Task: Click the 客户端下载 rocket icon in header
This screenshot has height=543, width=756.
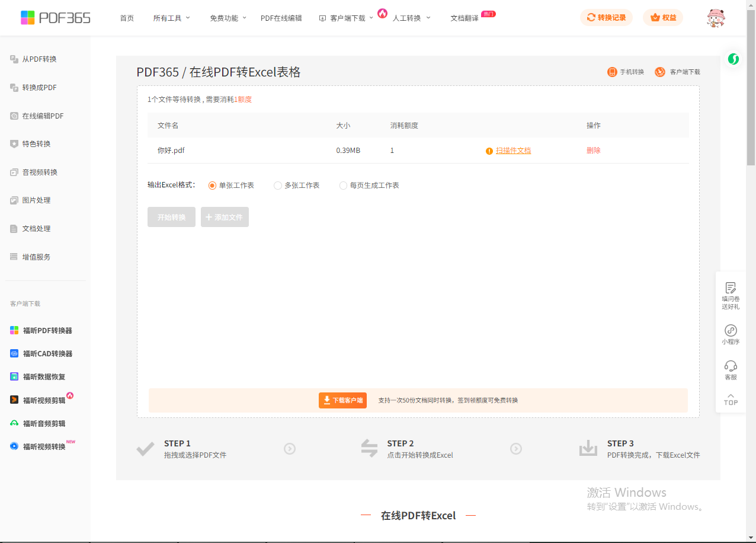Action: click(x=660, y=72)
